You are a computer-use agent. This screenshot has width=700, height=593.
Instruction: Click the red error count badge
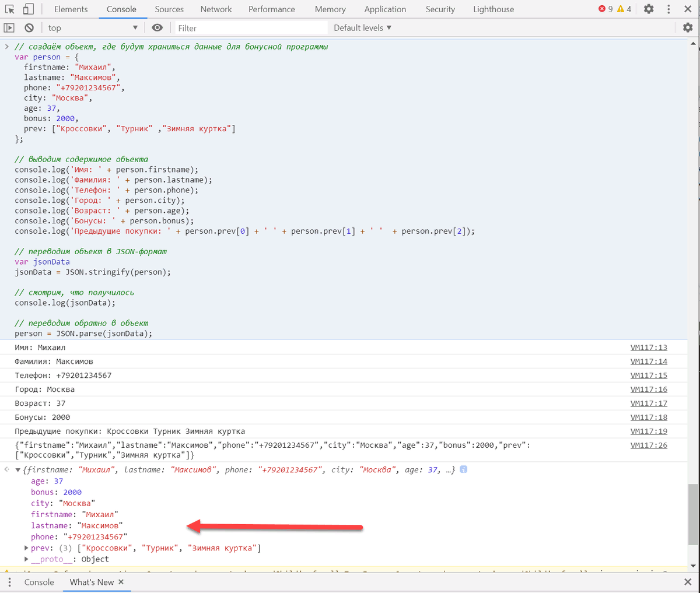tap(605, 9)
